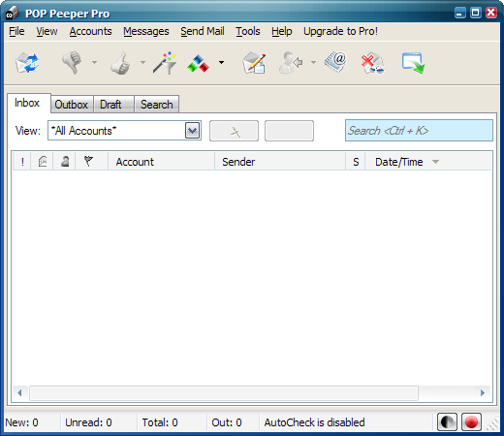Sort by flag column header icon
Viewport: 504px width, 436px height.
(92, 162)
